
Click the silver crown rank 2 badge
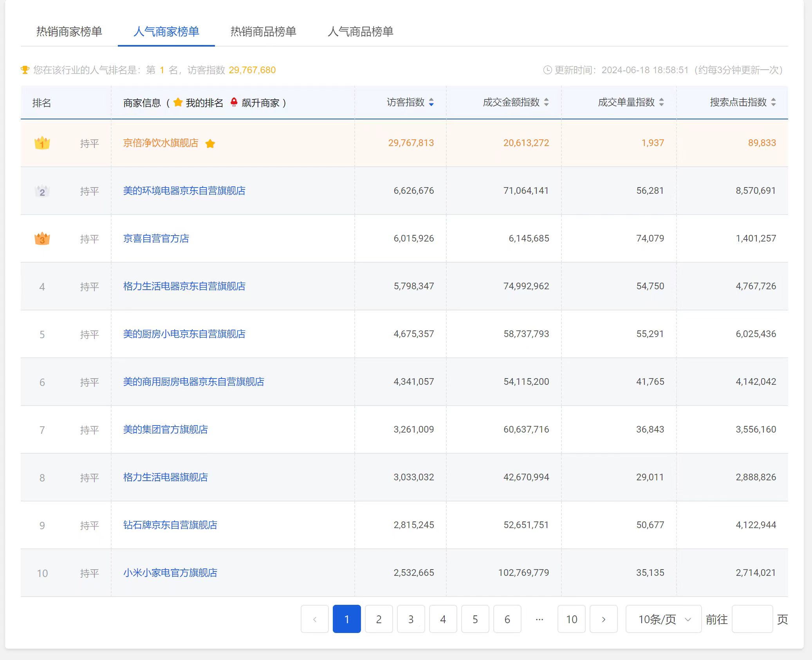pyautogui.click(x=42, y=191)
